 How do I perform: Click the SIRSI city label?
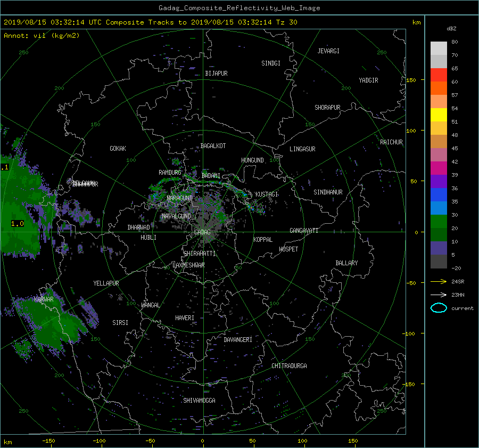120,323
